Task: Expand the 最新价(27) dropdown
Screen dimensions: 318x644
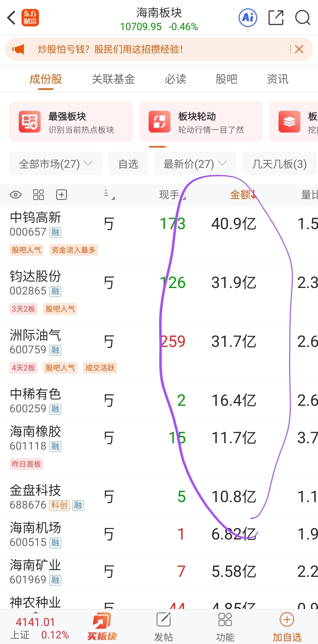Action: tap(195, 164)
